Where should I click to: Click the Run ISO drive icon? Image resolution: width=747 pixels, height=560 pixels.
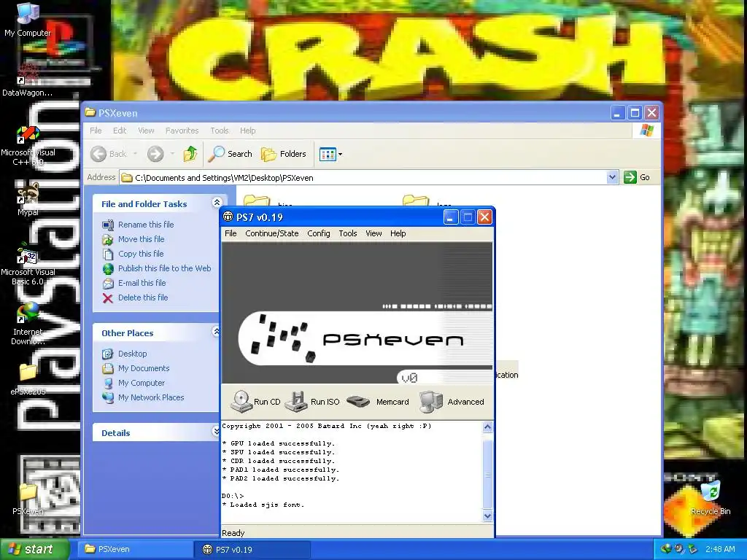coord(296,402)
